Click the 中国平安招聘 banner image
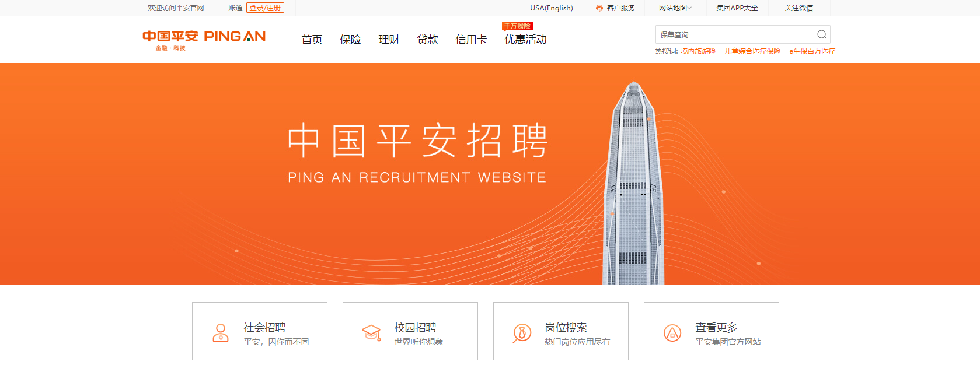 pyautogui.click(x=490, y=174)
